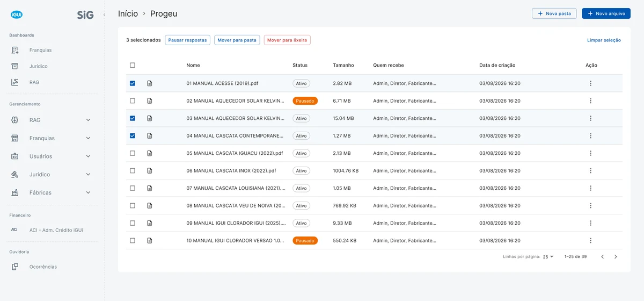Viewport: 644px width, 301px height.
Task: Go to Início in the breadcrumb
Action: tap(128, 13)
